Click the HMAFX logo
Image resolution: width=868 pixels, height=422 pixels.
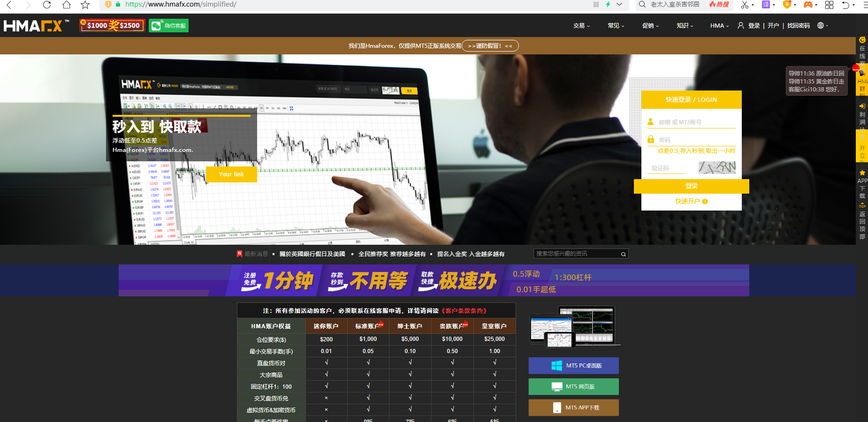(37, 25)
